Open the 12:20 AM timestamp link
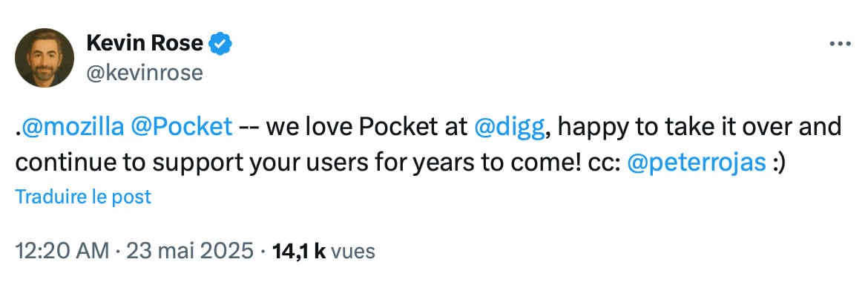Screen dimensions: 868x288 (x=62, y=251)
